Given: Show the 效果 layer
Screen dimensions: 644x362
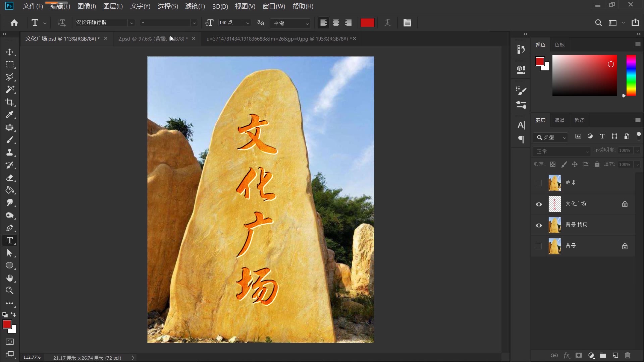Looking at the screenshot, I should pyautogui.click(x=539, y=183).
